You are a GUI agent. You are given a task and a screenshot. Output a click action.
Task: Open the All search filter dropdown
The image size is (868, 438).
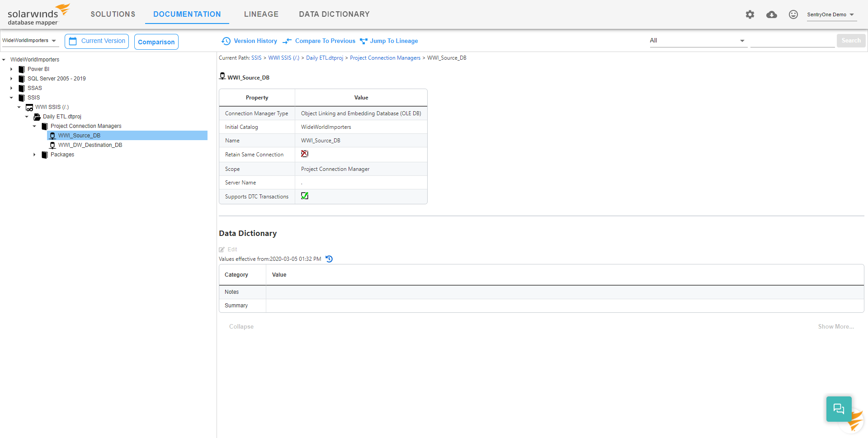tap(698, 41)
